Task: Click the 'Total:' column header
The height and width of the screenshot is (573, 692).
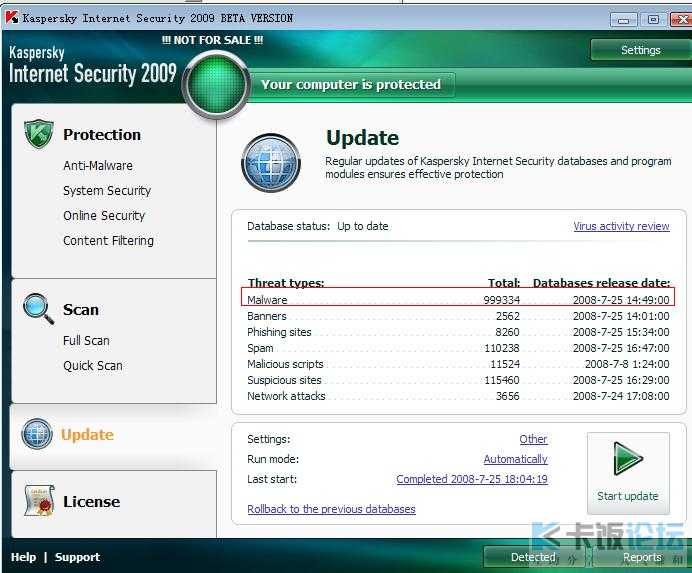Action: pos(504,283)
